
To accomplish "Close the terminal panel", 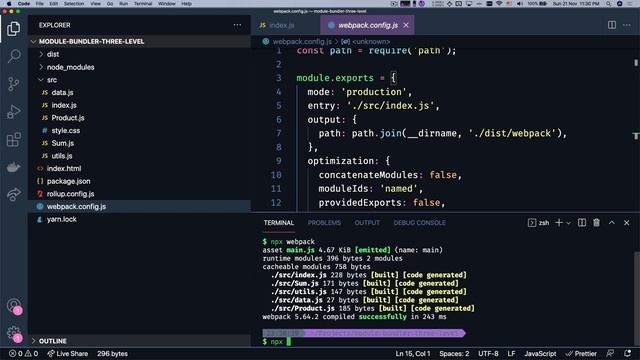I will coord(627,222).
